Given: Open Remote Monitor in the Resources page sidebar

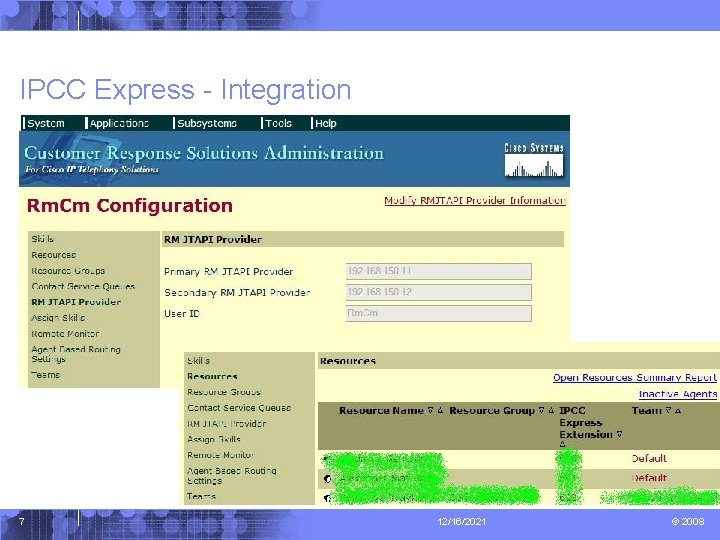Looking at the screenshot, I should (x=220, y=455).
